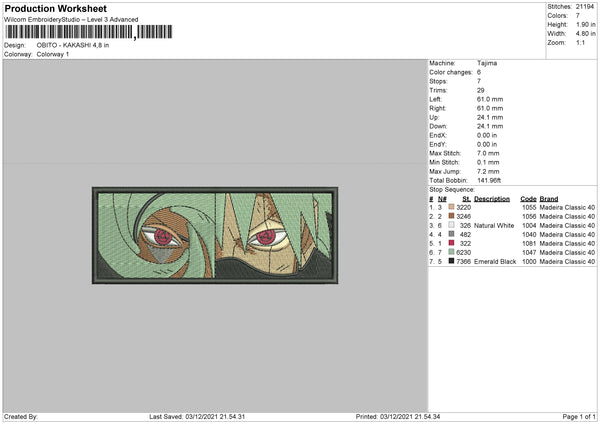This screenshot has height=424, width=600.
Task: Select the Max Jump value 7.2 mm
Action: click(x=488, y=172)
